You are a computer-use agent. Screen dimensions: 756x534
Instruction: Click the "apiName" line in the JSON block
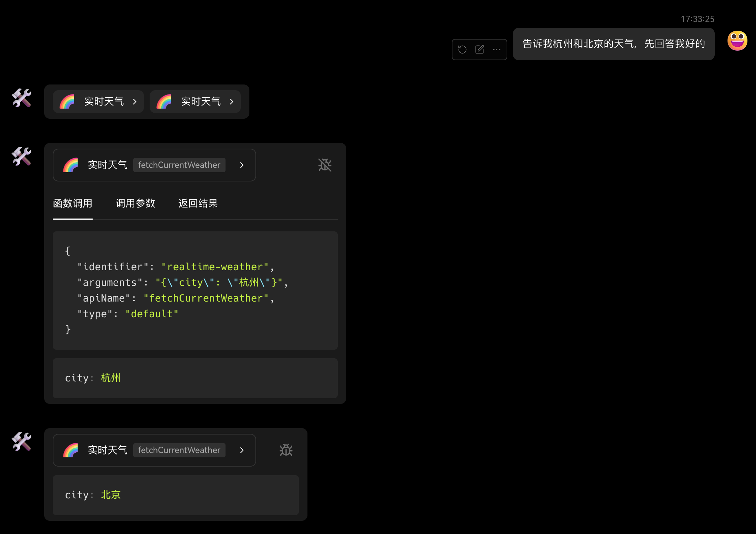tap(176, 298)
